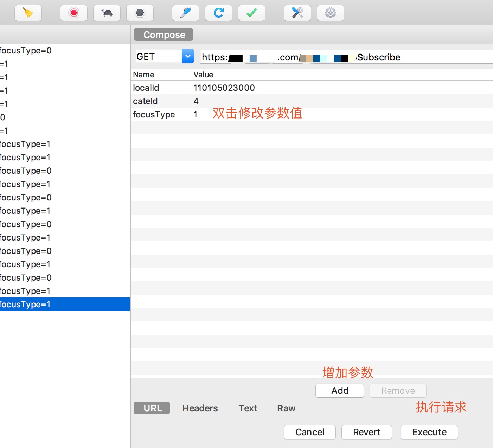Open Settings with the gear icon
This screenshot has height=448, width=493.
tap(331, 13)
